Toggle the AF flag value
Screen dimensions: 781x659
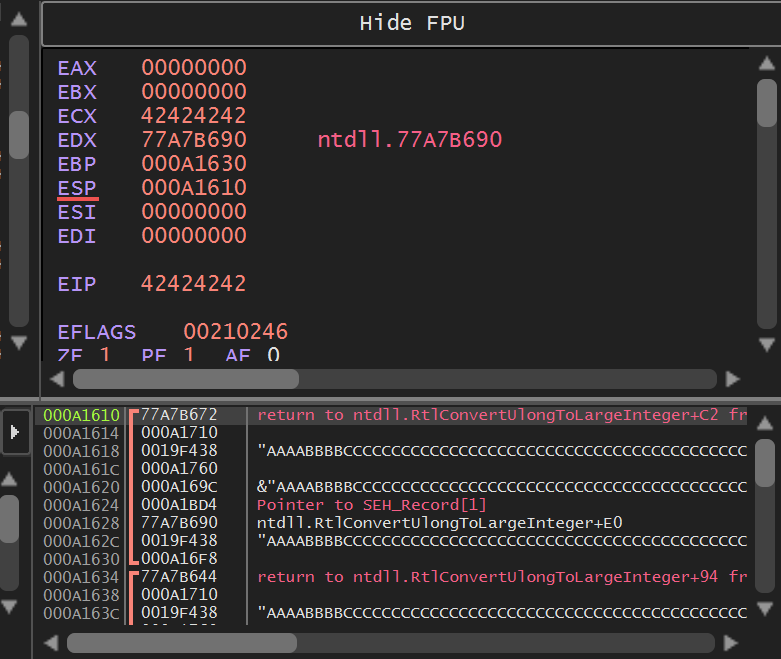(273, 354)
